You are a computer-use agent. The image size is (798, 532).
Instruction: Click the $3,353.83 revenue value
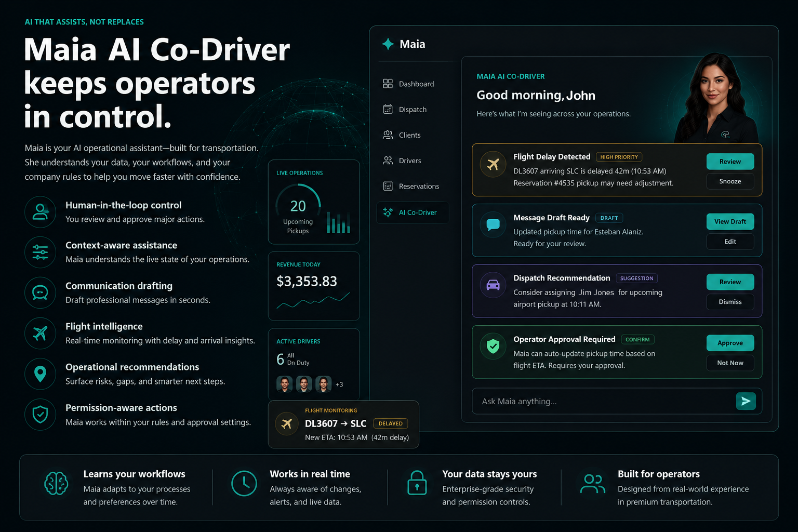307,281
